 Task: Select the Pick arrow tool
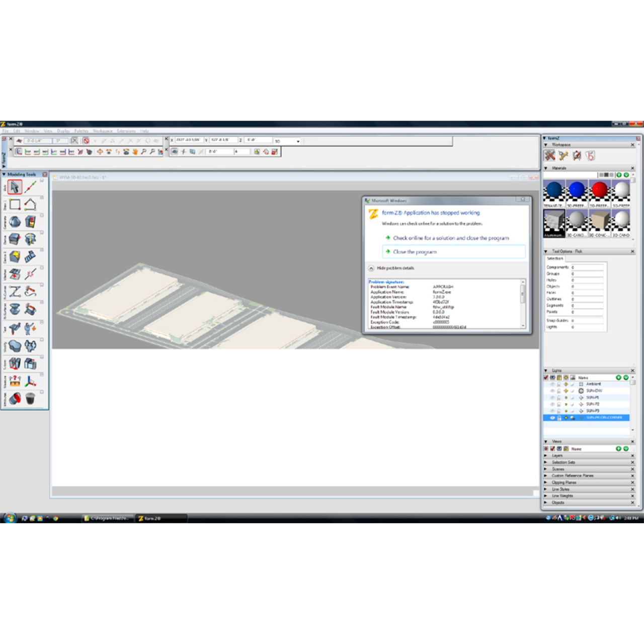tap(15, 187)
